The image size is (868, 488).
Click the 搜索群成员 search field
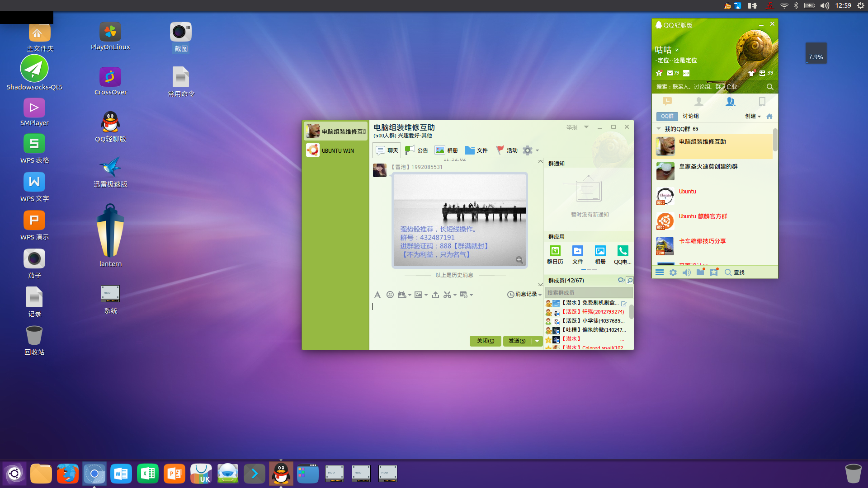click(x=589, y=293)
